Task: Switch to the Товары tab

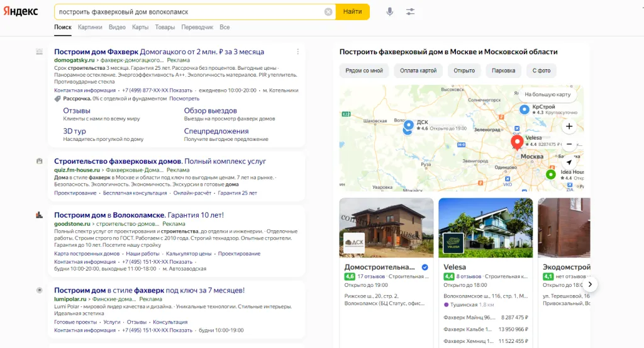Action: click(x=165, y=27)
